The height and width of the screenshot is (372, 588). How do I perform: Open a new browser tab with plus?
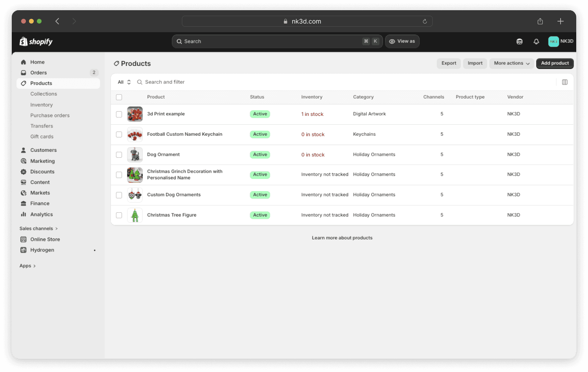(561, 21)
